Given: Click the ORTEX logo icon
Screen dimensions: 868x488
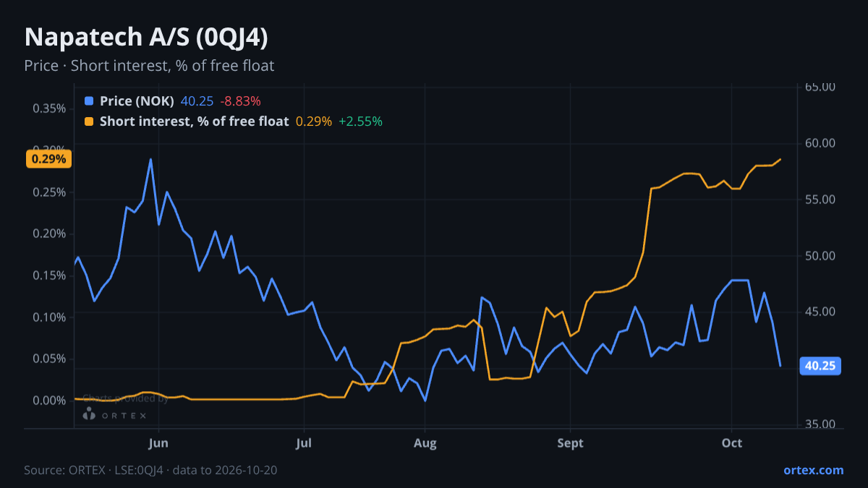Looking at the screenshot, I should (x=89, y=414).
